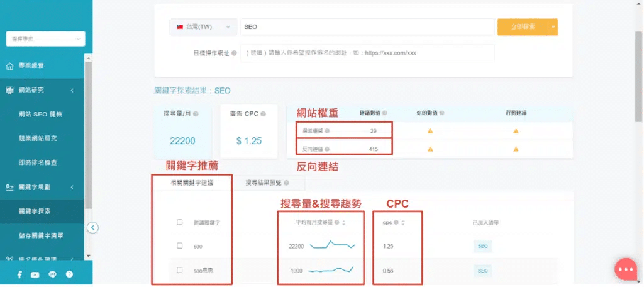
Task: Click warning icon in 網域權威 row
Action: (x=430, y=131)
